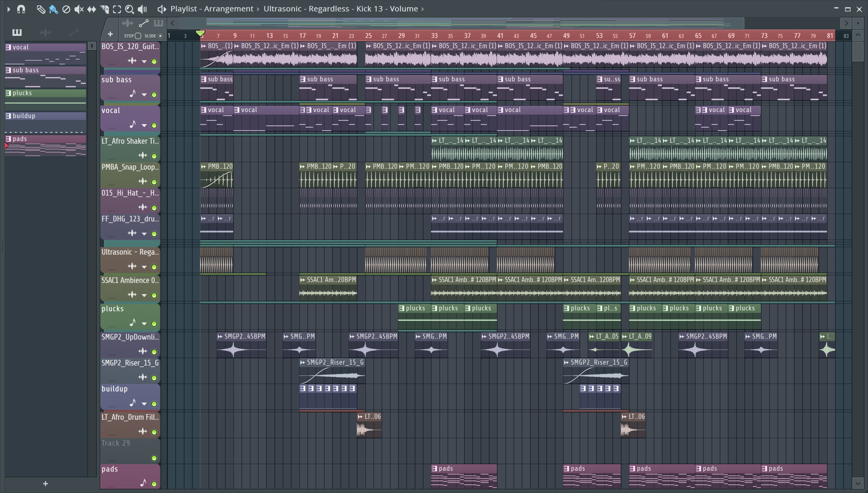The image size is (868, 493).
Task: Mute the vocal track
Action: (x=154, y=125)
